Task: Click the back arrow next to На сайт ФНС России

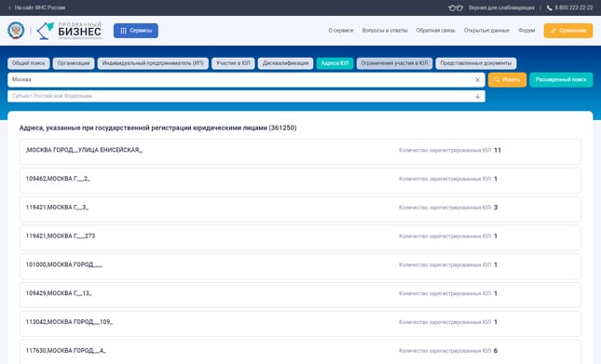Action: point(9,7)
